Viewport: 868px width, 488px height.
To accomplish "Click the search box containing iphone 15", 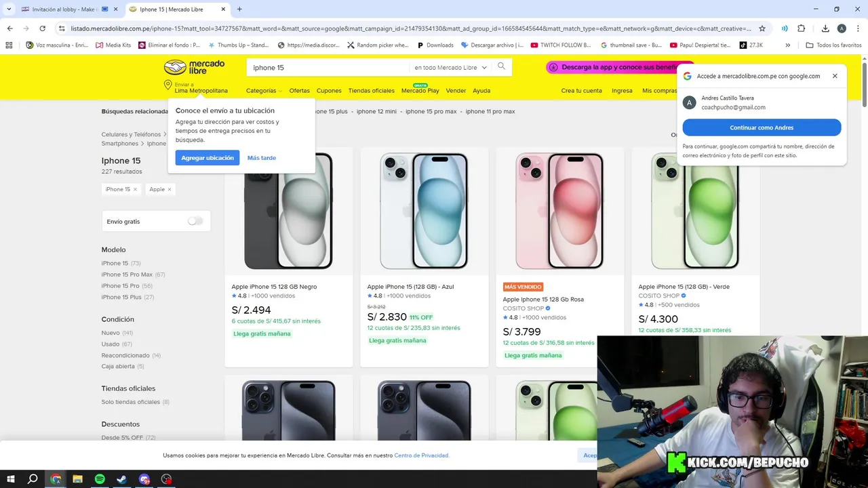I will (x=329, y=67).
